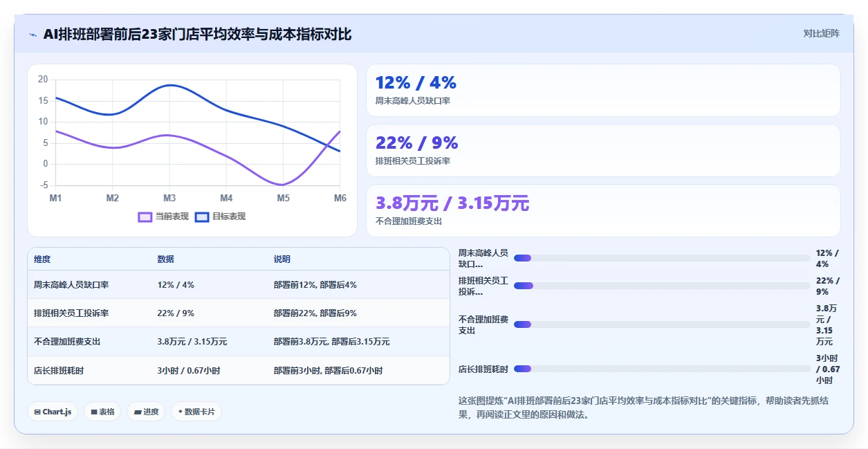Image resolution: width=868 pixels, height=449 pixels.
Task: Click the 不合理加班费支出 caption in the stat card
Action: [x=409, y=221]
